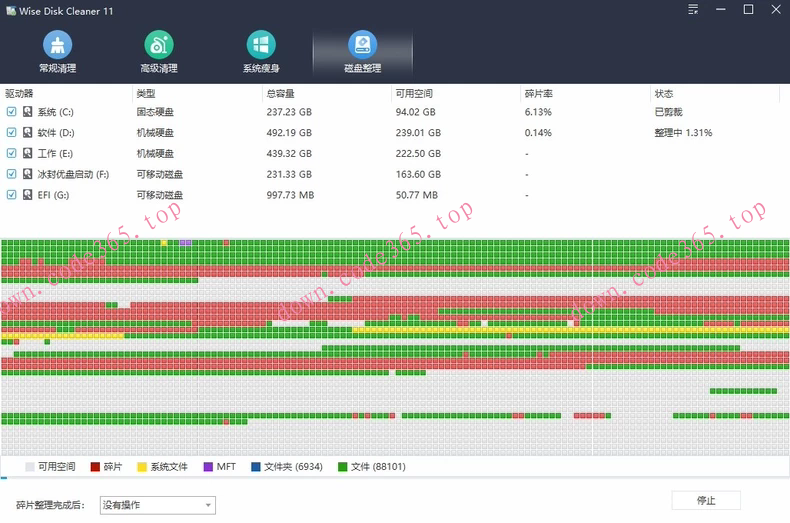Toggle checkbox for 工作 (E:) drive

tap(12, 153)
